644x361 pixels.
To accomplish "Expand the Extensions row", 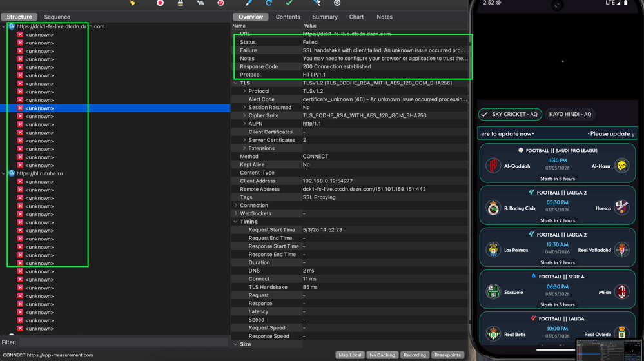I will click(x=244, y=148).
